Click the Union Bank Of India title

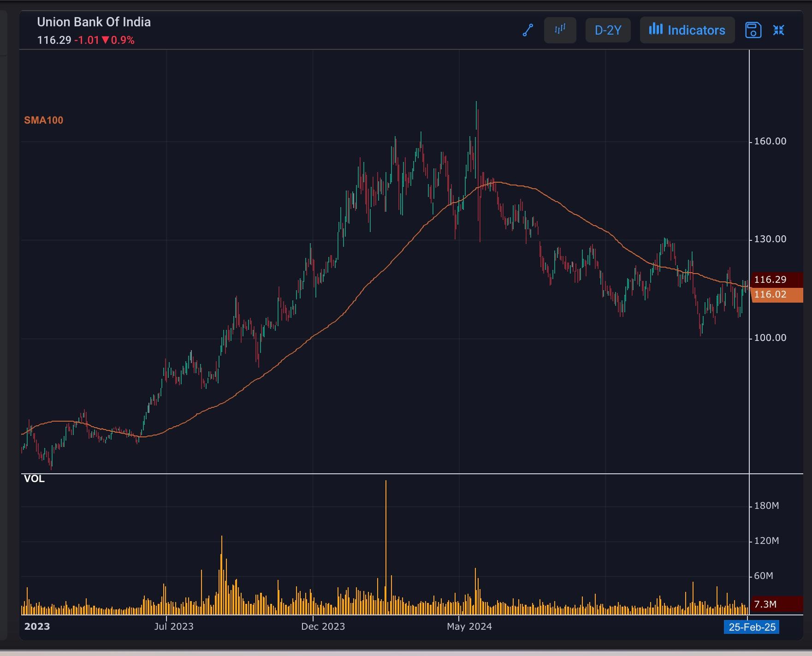click(x=94, y=22)
